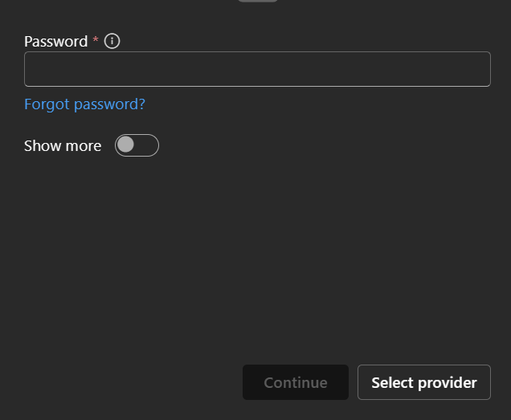Viewport: 511px width, 420px height.
Task: View password requirements via the circled i icon
Action: 112,41
